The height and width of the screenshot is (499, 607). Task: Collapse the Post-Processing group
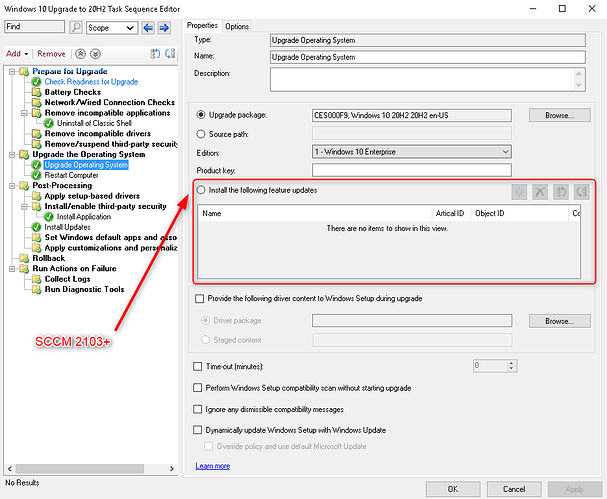[x=12, y=186]
